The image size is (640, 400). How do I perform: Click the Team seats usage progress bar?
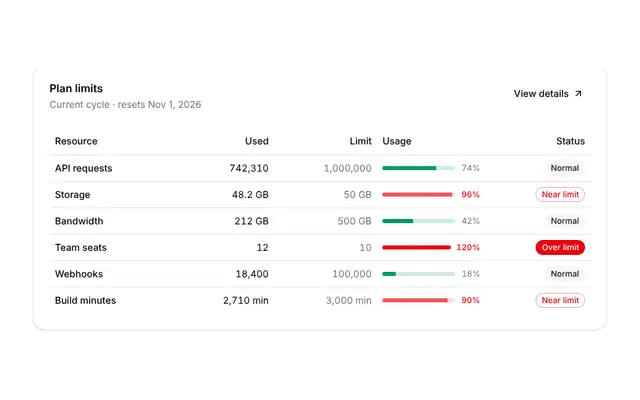(416, 247)
